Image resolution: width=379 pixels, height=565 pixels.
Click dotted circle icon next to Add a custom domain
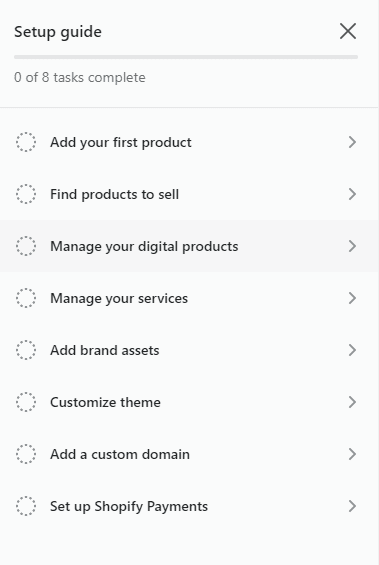[26, 454]
